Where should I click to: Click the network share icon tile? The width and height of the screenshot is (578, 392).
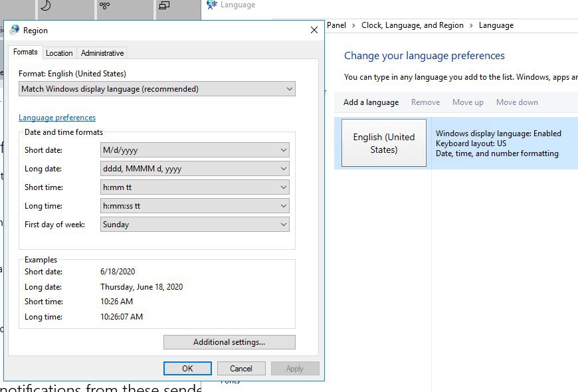tap(105, 5)
